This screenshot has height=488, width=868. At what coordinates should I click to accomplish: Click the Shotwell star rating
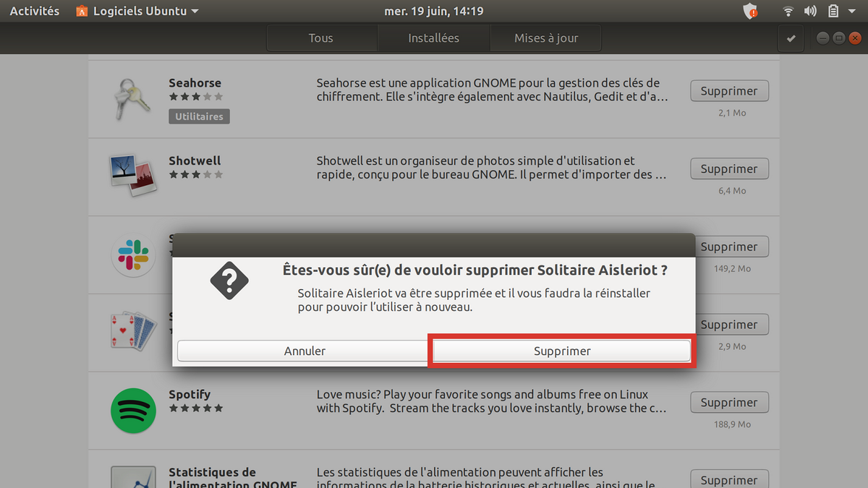pyautogui.click(x=196, y=174)
